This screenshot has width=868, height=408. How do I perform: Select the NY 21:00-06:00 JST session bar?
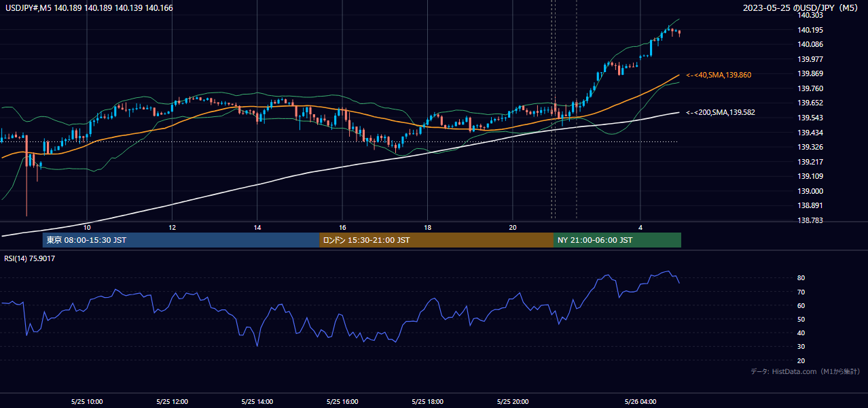[x=617, y=240]
